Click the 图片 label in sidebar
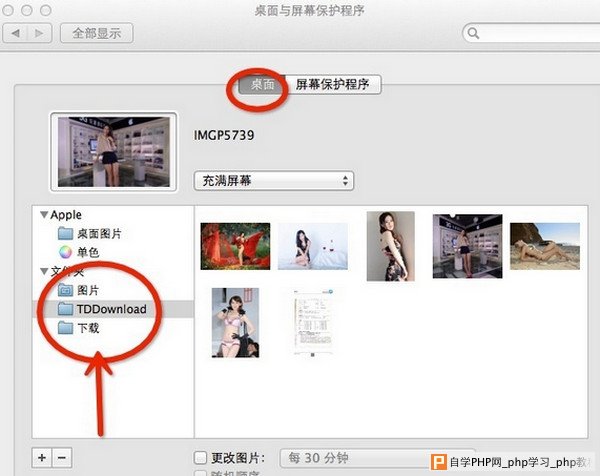 coord(88,290)
